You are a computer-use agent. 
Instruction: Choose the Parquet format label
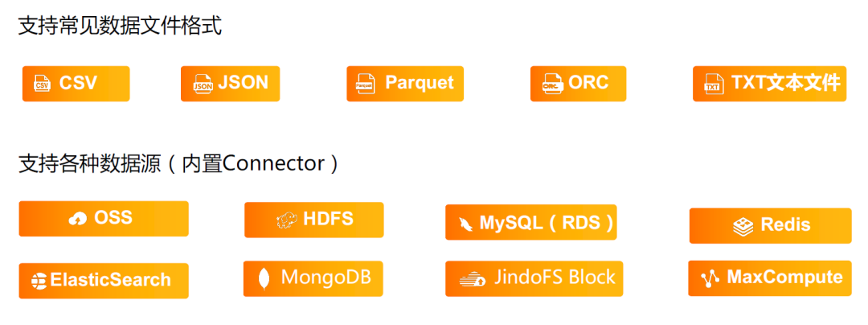(420, 83)
